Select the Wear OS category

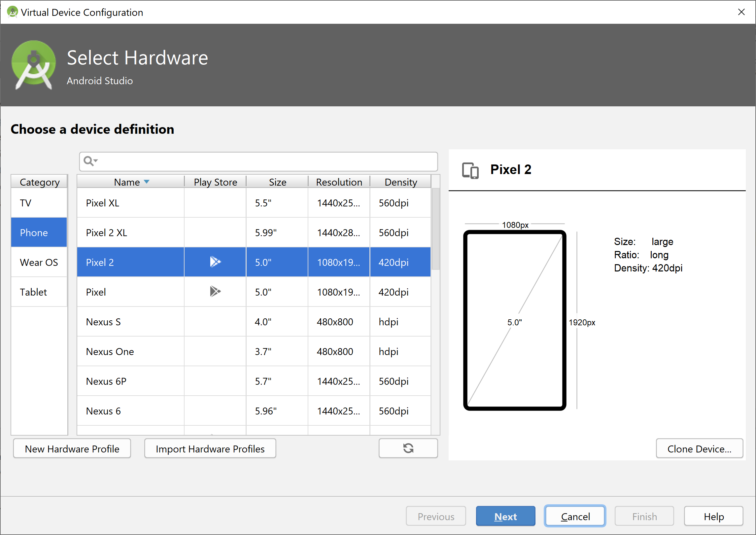(x=39, y=262)
